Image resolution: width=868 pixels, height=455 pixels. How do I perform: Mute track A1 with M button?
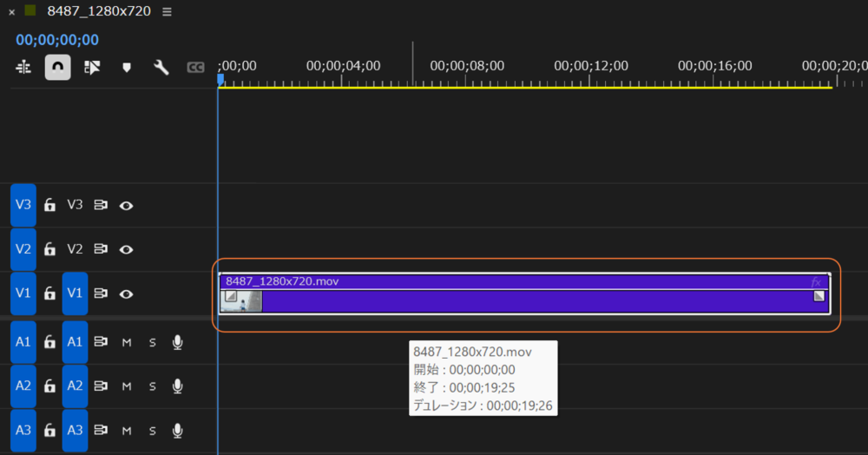coord(127,343)
